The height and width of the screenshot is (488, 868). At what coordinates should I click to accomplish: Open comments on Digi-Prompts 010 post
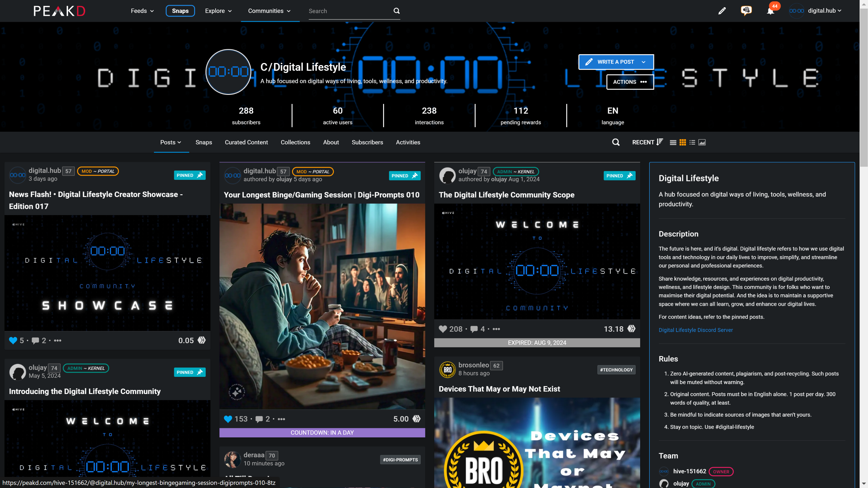(259, 419)
